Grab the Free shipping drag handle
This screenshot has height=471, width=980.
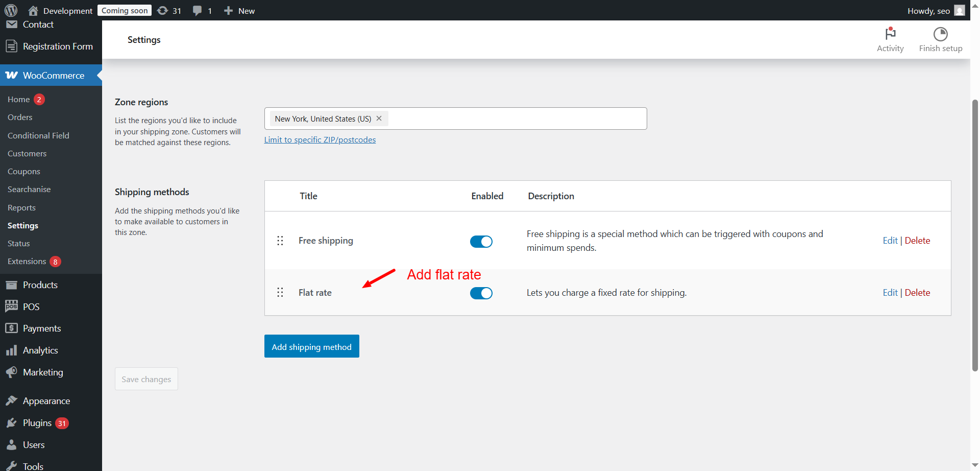[x=280, y=241]
